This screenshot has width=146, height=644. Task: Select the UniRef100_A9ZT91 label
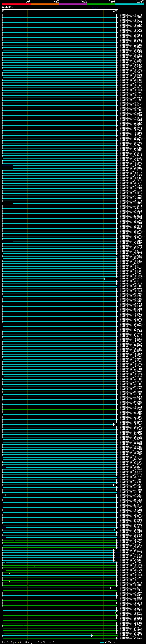point(131,359)
